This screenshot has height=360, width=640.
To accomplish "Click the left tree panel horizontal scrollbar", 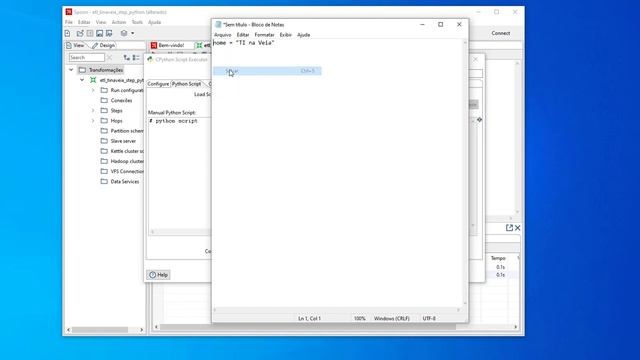I will point(105,329).
